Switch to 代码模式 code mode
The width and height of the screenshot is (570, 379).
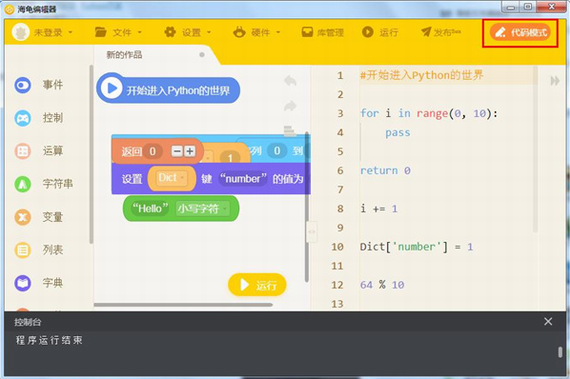click(520, 32)
